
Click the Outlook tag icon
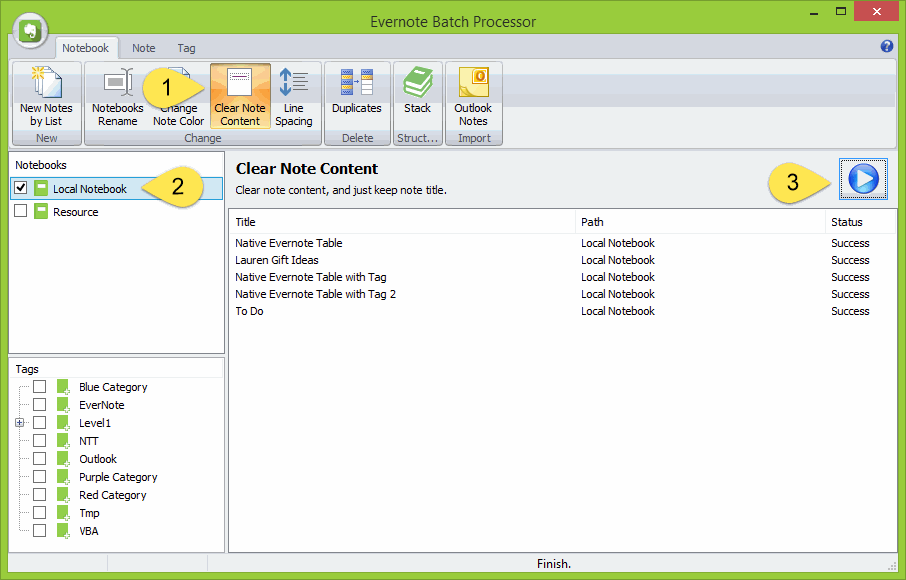coord(63,459)
